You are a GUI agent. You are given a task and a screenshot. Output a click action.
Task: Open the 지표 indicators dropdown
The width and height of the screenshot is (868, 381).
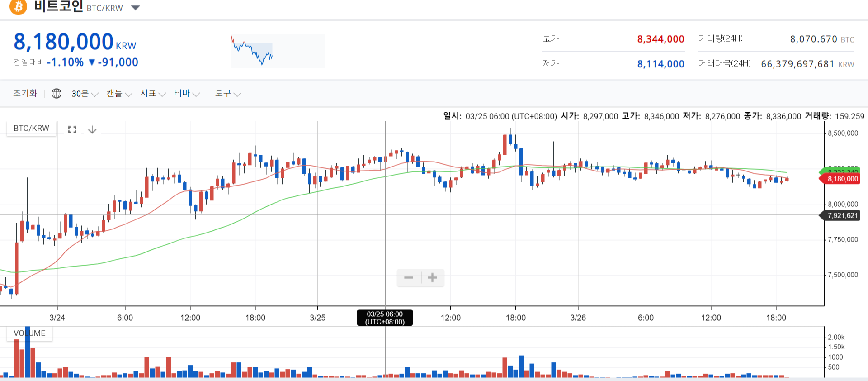153,94
